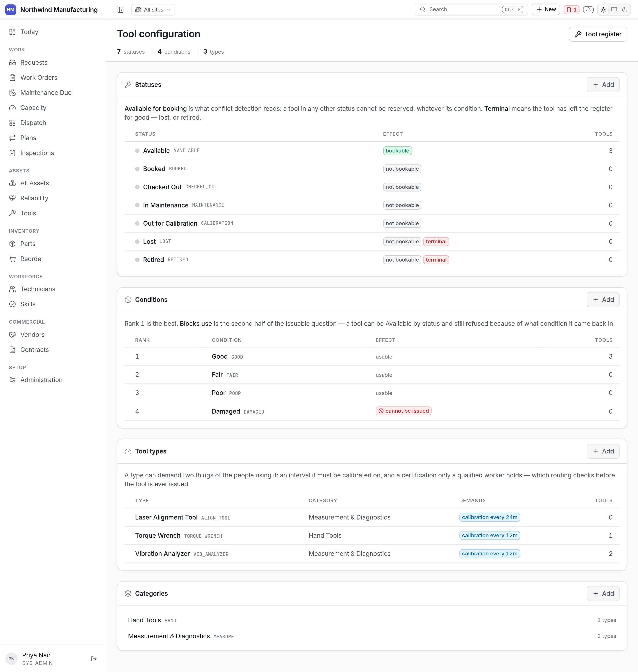
Task: Select the Good condition name
Action: (x=220, y=357)
